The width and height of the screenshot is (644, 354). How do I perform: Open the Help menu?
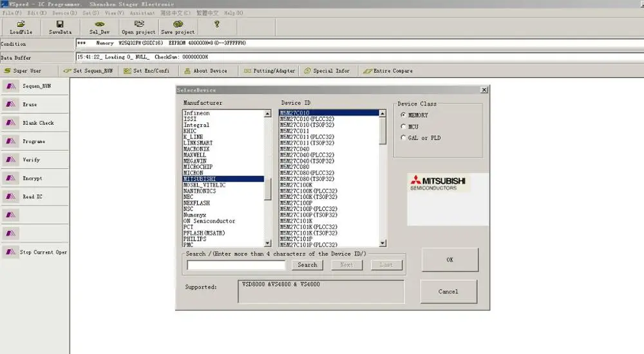click(233, 13)
